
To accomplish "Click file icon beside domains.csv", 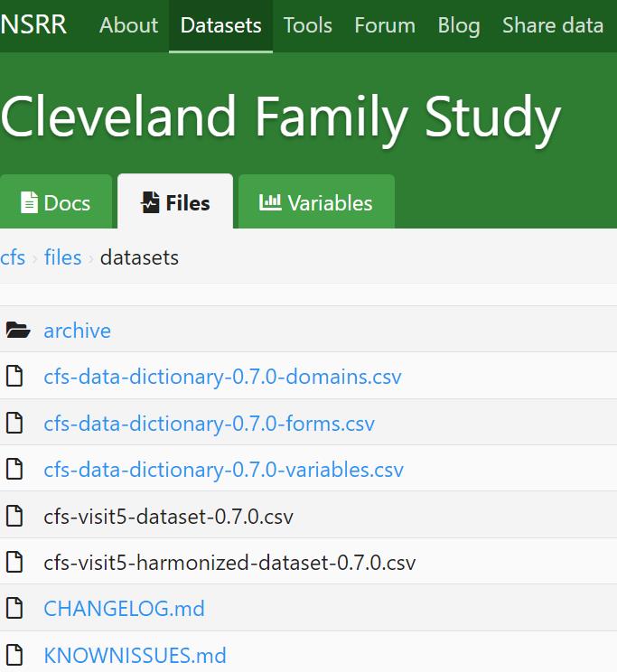I will pyautogui.click(x=14, y=377).
